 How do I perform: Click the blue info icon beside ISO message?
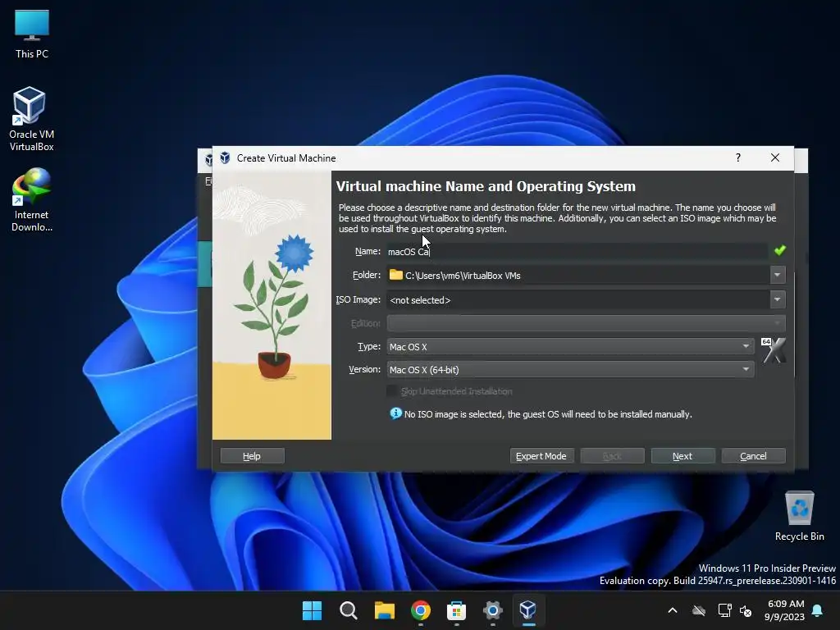[395, 413]
